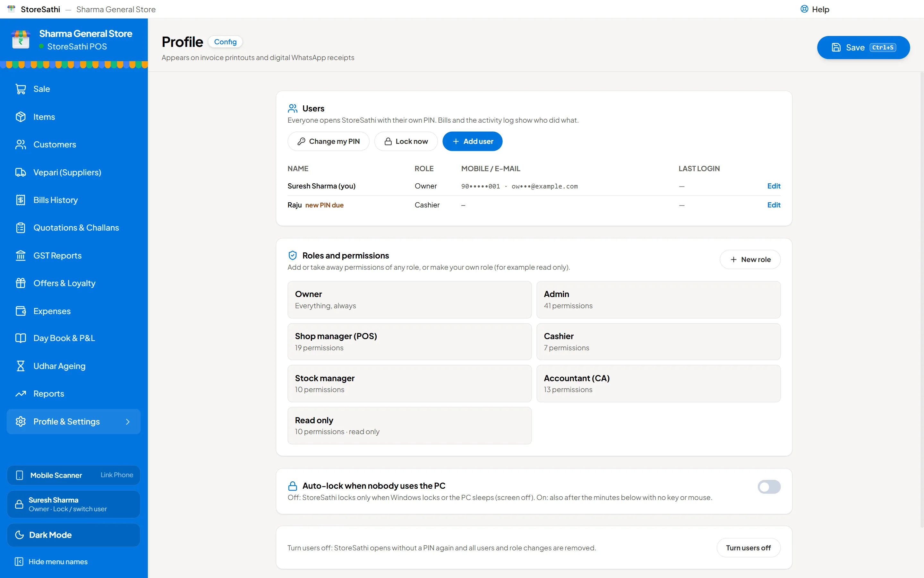Click the New role button
924x578 pixels.
click(750, 259)
